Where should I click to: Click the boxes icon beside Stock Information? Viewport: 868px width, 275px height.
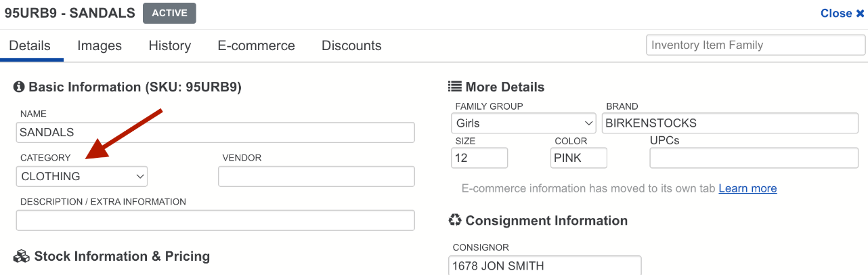(x=22, y=257)
